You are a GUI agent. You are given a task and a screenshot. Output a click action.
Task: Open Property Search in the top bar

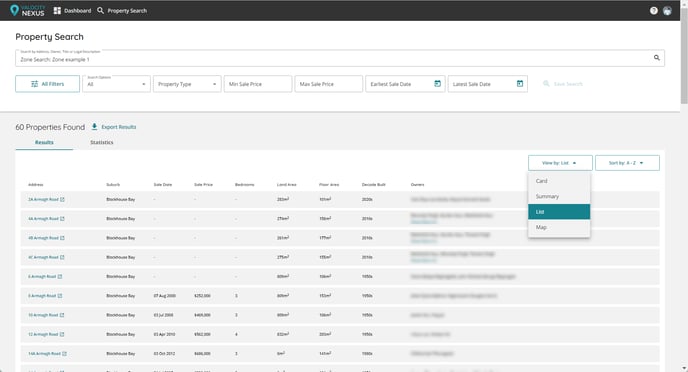tap(122, 11)
